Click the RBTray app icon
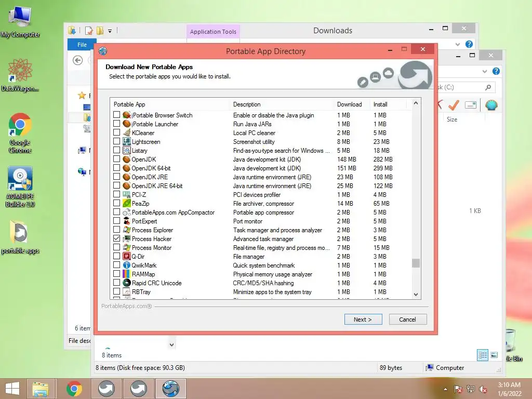The image size is (532, 399). [127, 291]
